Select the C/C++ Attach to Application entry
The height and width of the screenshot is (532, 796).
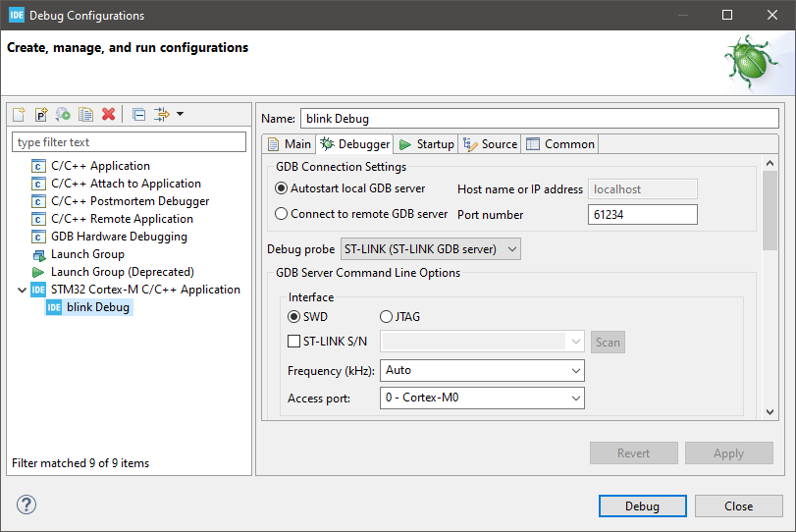point(126,184)
